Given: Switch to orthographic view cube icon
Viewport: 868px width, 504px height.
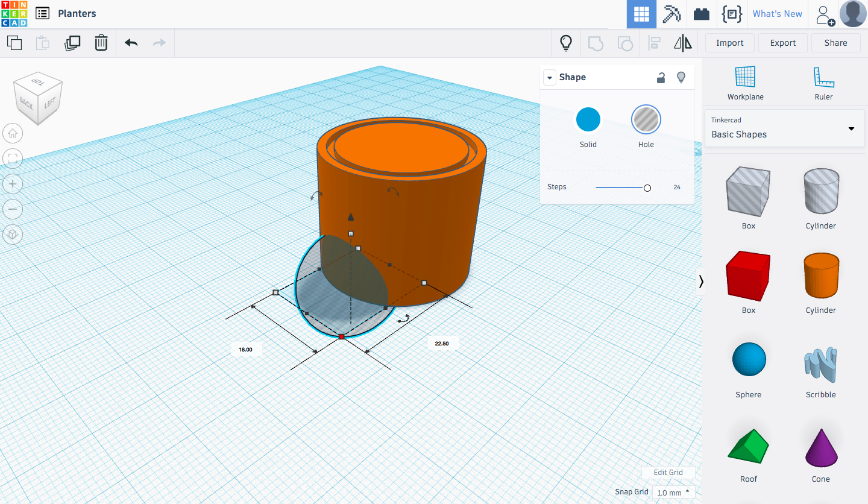Looking at the screenshot, I should (13, 235).
